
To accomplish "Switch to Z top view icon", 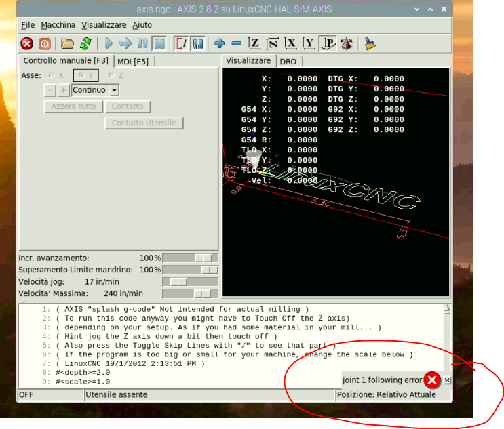I will pos(254,43).
